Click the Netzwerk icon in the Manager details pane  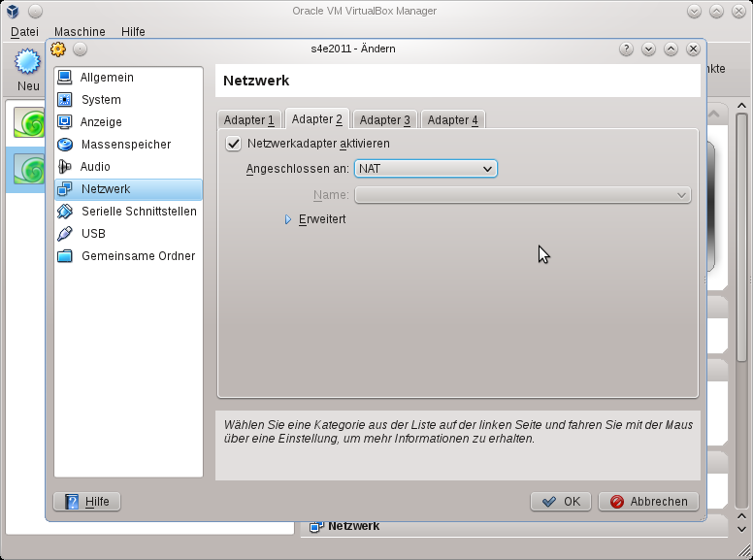pyautogui.click(x=316, y=527)
